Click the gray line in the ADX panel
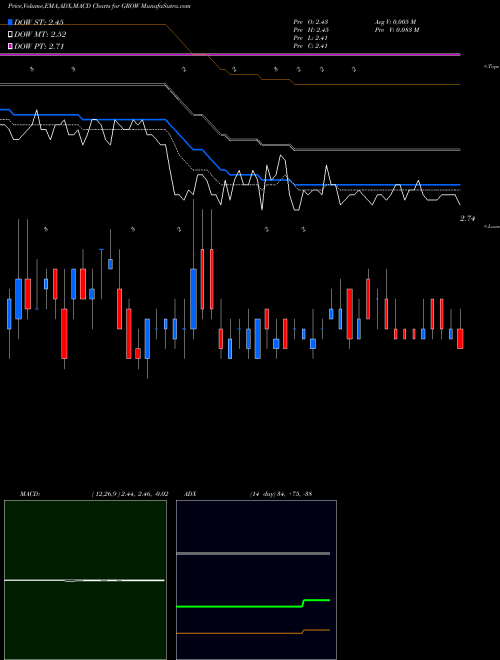The width and height of the screenshot is (500, 660). click(253, 553)
